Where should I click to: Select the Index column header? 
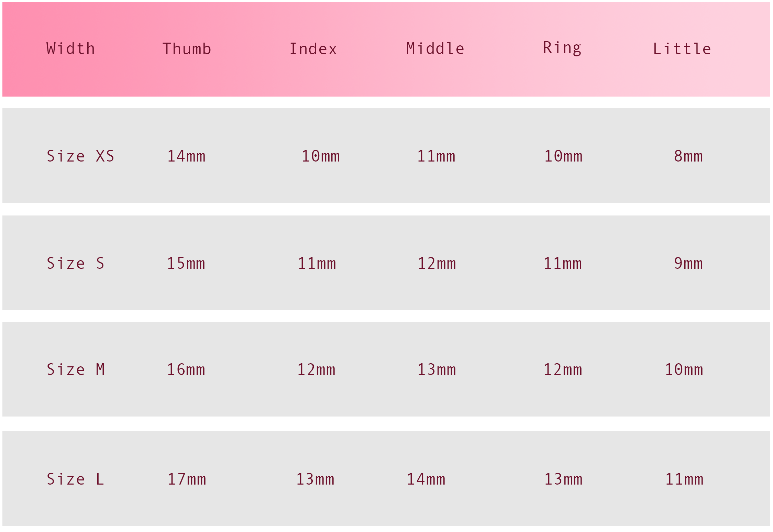click(x=313, y=49)
